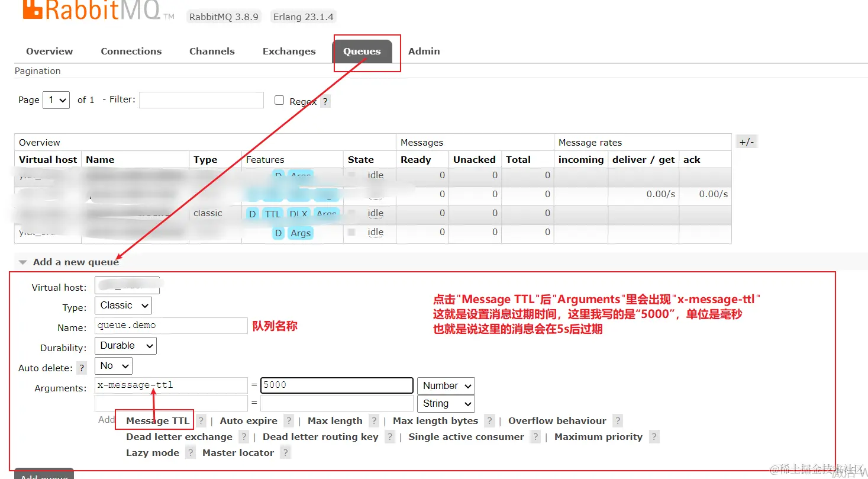Viewport: 868px width, 479px height.
Task: Open the Auto delete dropdown showing No
Action: click(x=114, y=366)
